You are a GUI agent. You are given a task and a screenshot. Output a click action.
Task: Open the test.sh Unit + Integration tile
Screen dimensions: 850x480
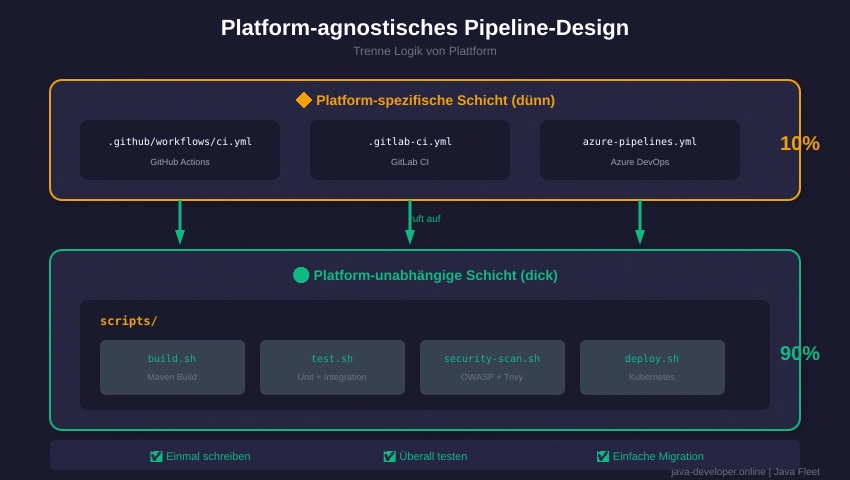tap(332, 367)
